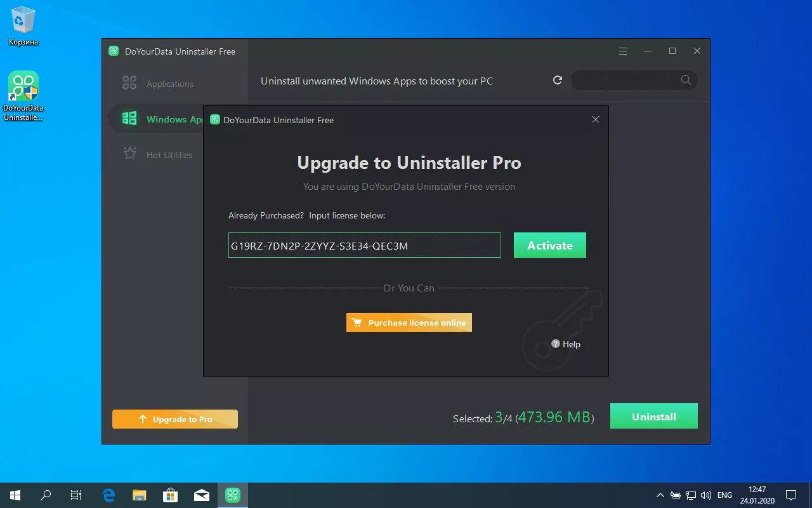This screenshot has height=508, width=812.
Task: Click the license key input field
Action: pos(365,245)
